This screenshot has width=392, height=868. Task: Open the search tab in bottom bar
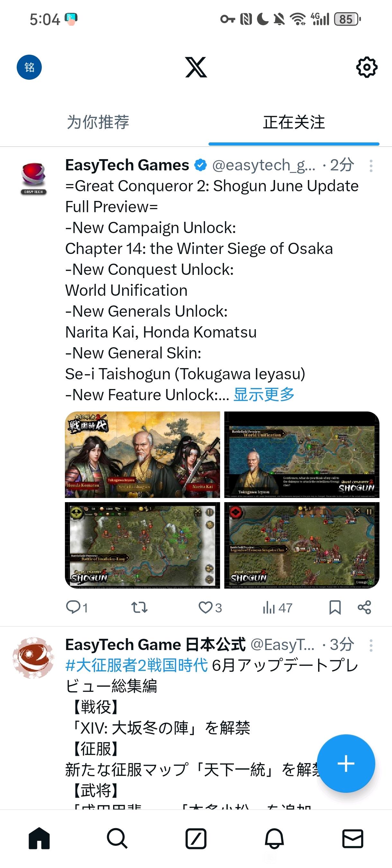click(117, 838)
